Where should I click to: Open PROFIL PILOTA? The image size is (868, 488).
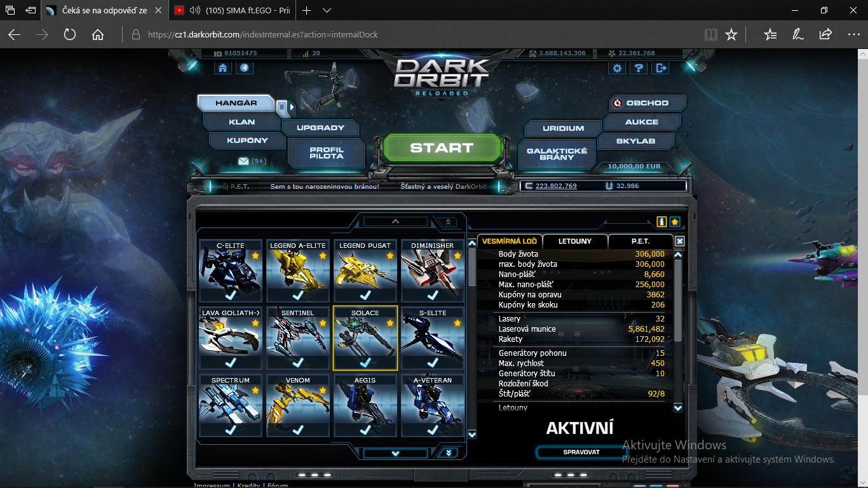click(327, 153)
